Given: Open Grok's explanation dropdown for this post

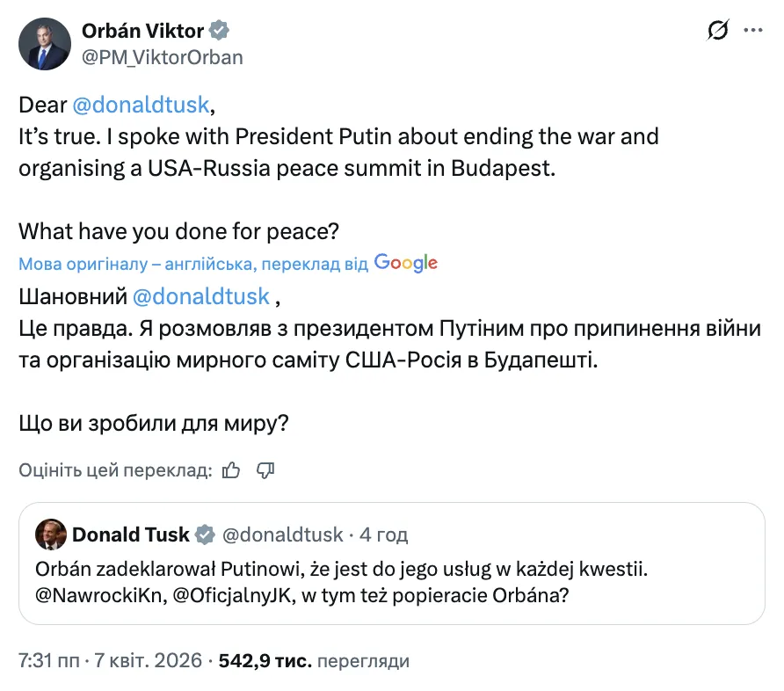Looking at the screenshot, I should (718, 29).
